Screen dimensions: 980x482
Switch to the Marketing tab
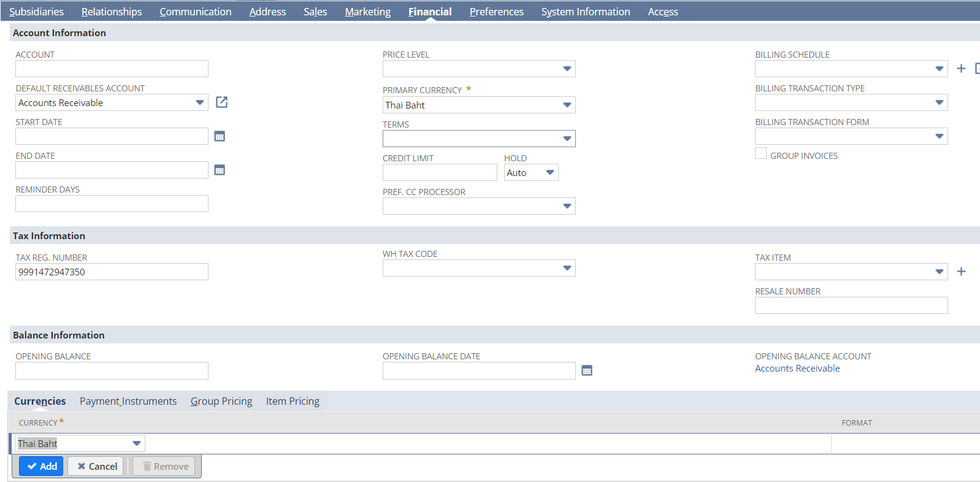[368, 12]
